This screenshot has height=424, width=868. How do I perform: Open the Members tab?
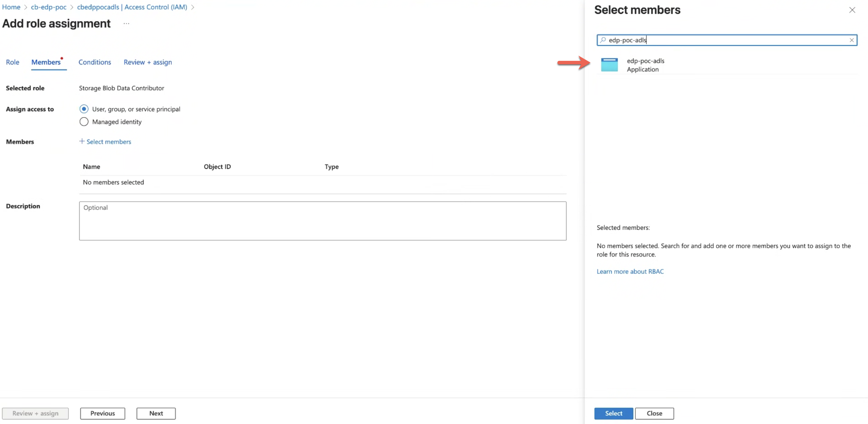46,62
